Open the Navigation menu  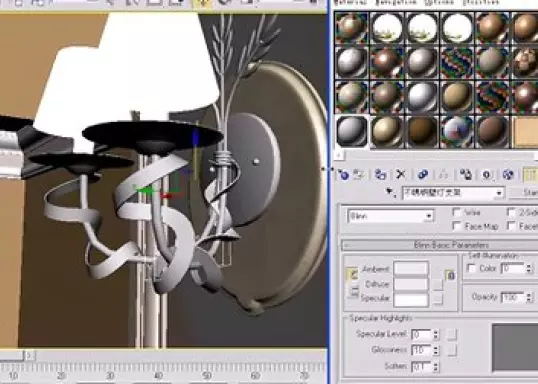[x=396, y=2]
